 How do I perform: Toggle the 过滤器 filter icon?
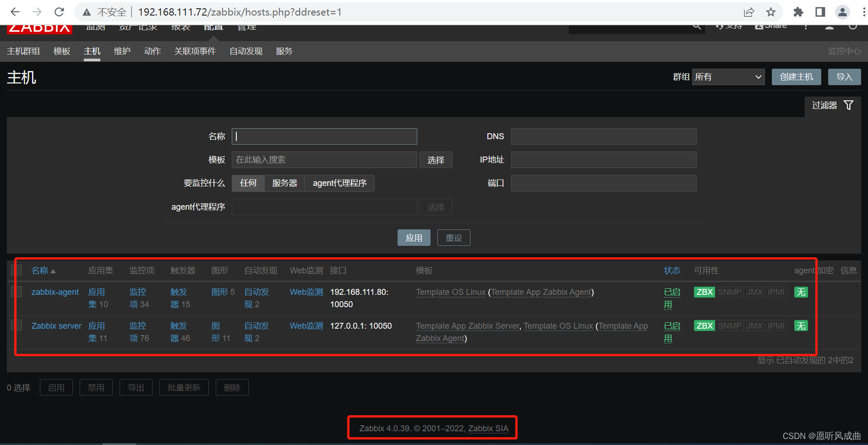click(x=848, y=105)
